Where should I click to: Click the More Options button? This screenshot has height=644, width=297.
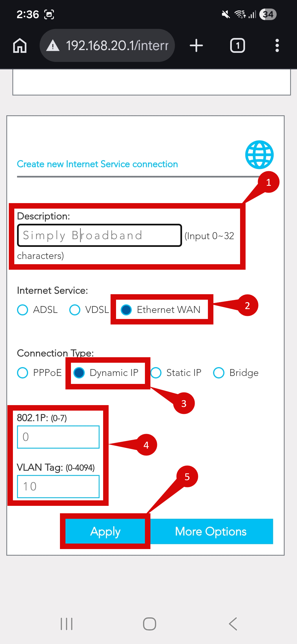[211, 531]
